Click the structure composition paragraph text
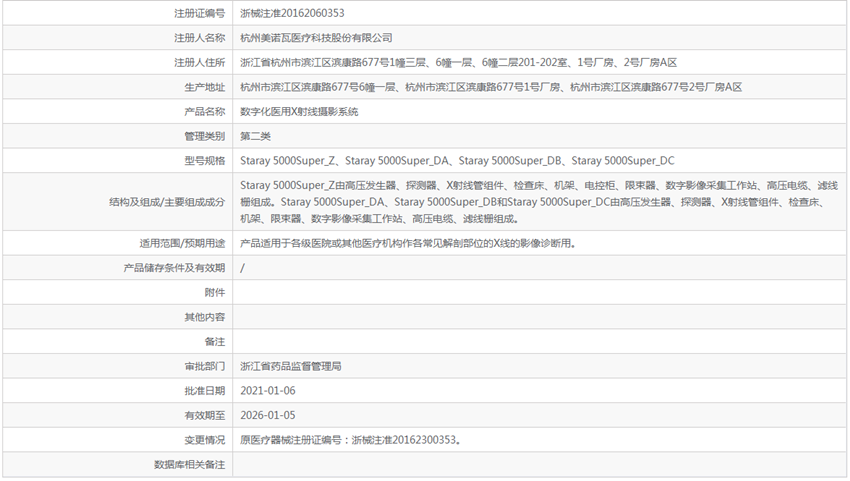The height and width of the screenshot is (481, 850). coord(539,202)
